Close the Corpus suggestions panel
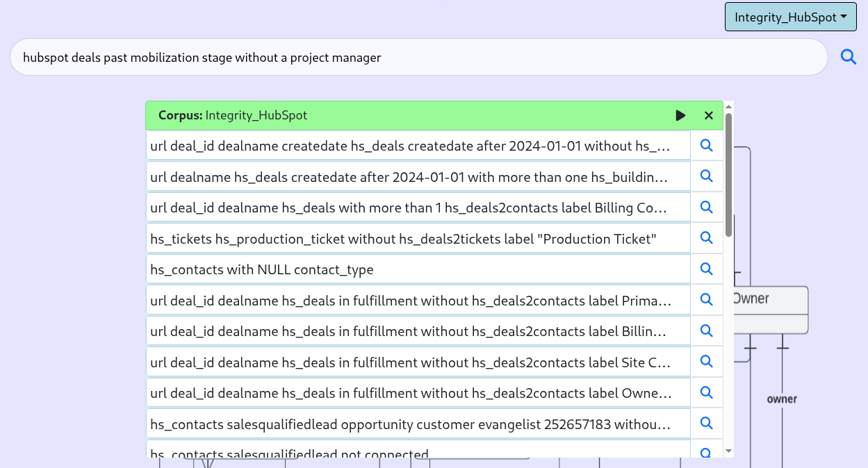868x468 pixels. (708, 115)
